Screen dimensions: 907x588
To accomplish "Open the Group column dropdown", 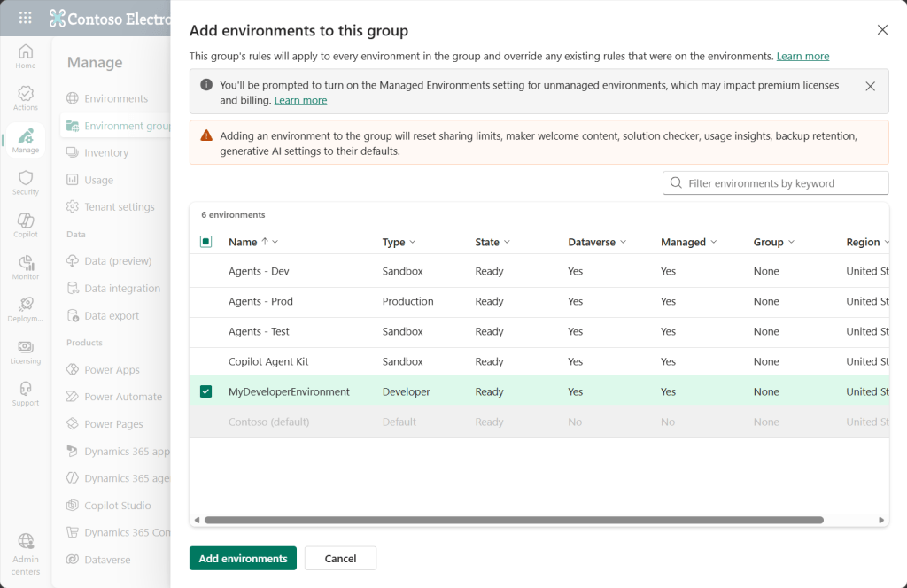I will [x=791, y=242].
